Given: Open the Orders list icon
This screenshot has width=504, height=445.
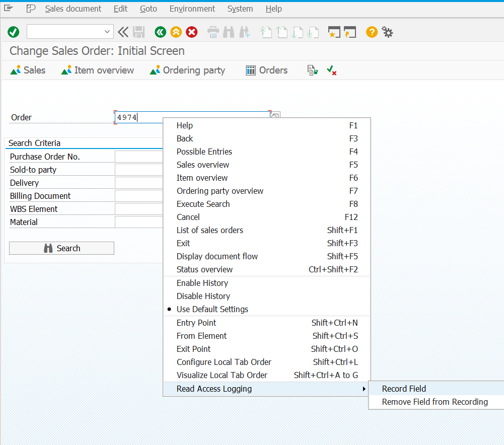Looking at the screenshot, I should [x=266, y=70].
